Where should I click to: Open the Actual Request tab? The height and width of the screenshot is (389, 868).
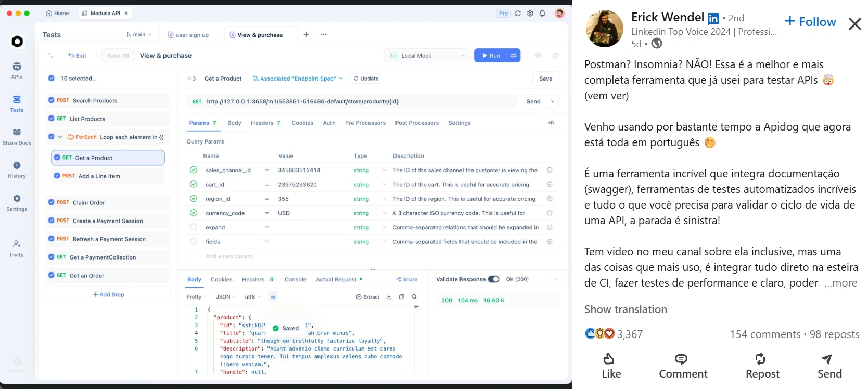[x=339, y=279]
